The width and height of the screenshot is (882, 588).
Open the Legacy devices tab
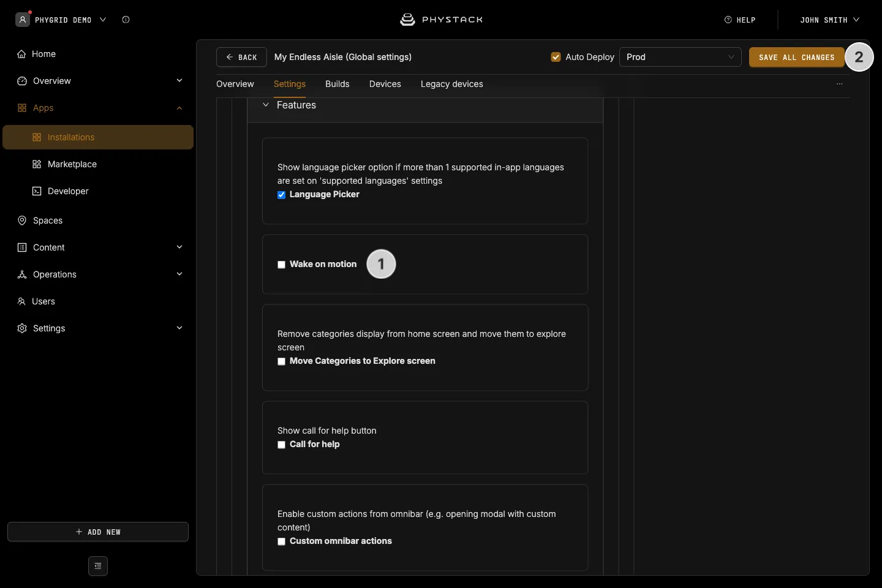point(452,84)
